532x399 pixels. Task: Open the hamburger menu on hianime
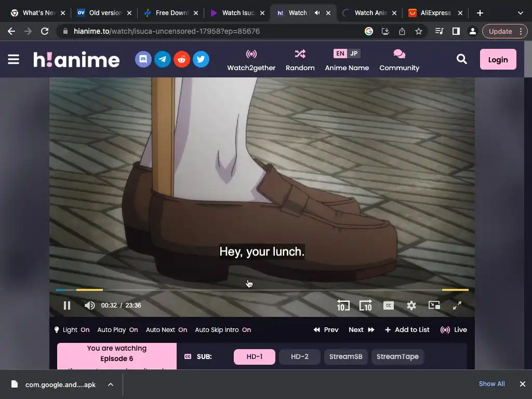point(14,59)
